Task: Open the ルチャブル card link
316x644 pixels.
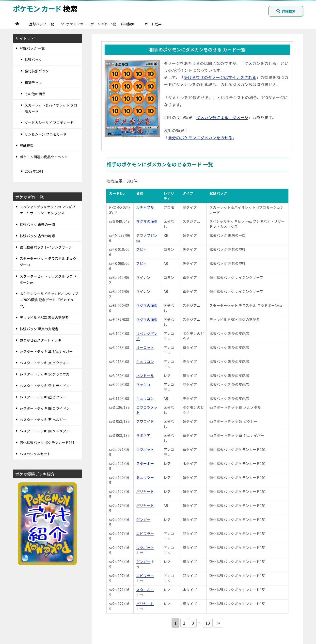Action: pos(145,207)
